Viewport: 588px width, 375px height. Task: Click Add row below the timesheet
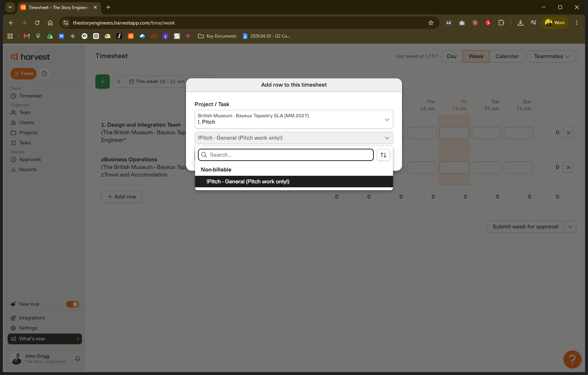click(x=122, y=197)
